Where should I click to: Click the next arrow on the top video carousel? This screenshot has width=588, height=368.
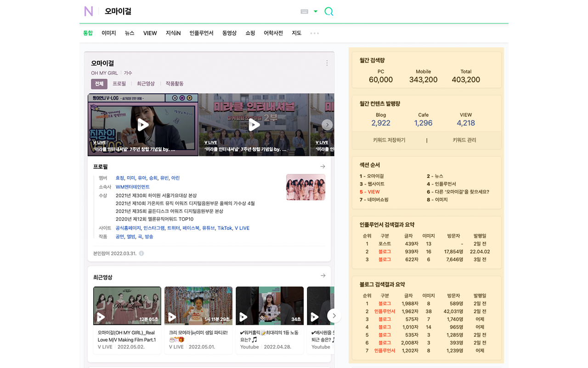click(x=327, y=125)
